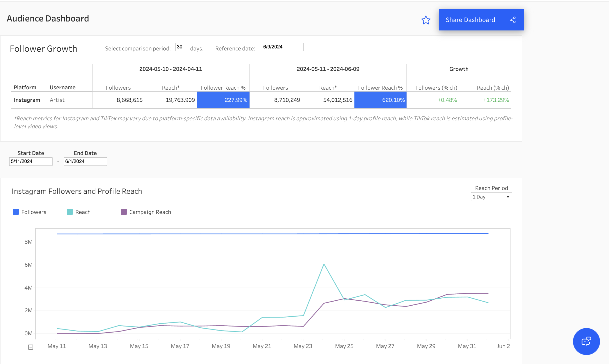The width and height of the screenshot is (609, 364).
Task: Click the Followers blue legend swatch
Action: [x=16, y=212]
